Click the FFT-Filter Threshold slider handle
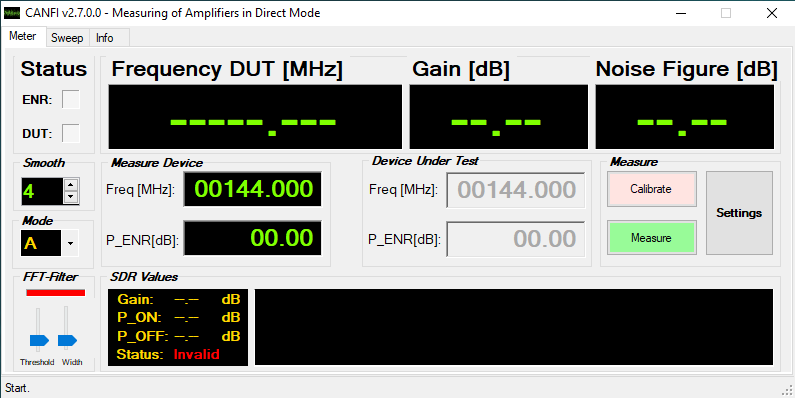 (x=39, y=341)
